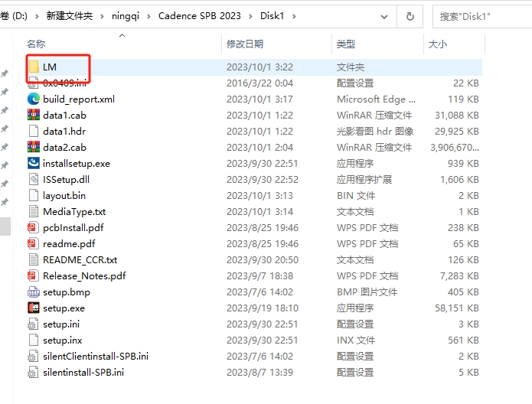Select the data1.cab WinRAR icon
The image size is (532, 404).
pos(34,115)
